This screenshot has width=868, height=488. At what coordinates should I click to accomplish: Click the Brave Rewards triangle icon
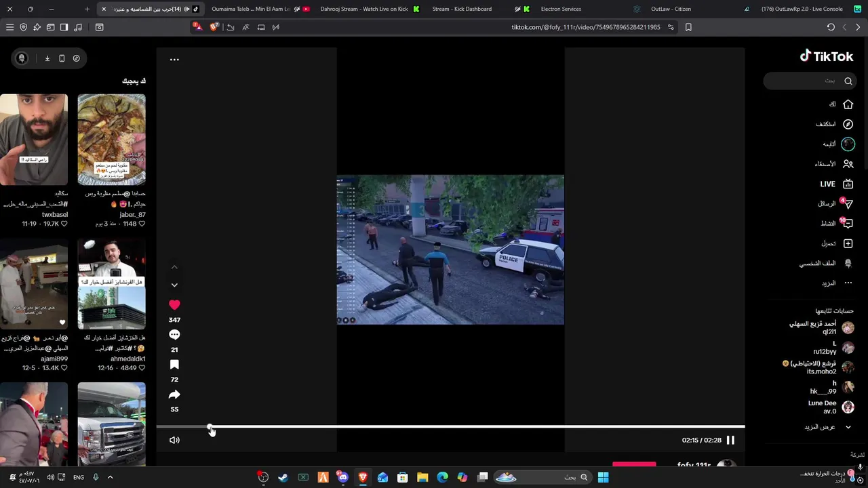coord(197,26)
